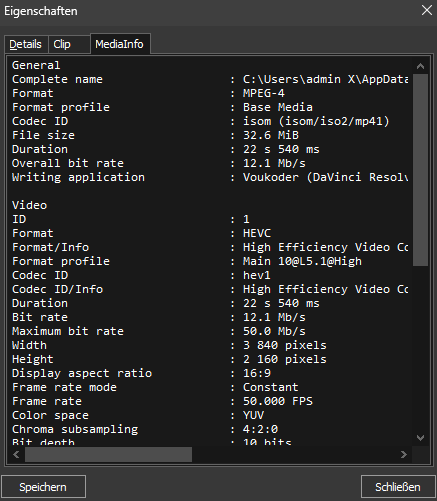Click the 'Overall bit rate' label
The width and height of the screenshot is (437, 501).
(x=68, y=163)
